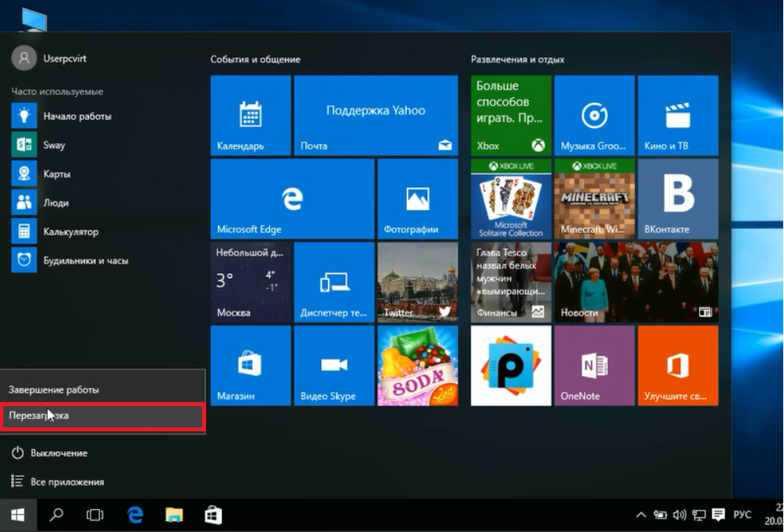Open the orange Office Улучшите tile

tap(678, 366)
